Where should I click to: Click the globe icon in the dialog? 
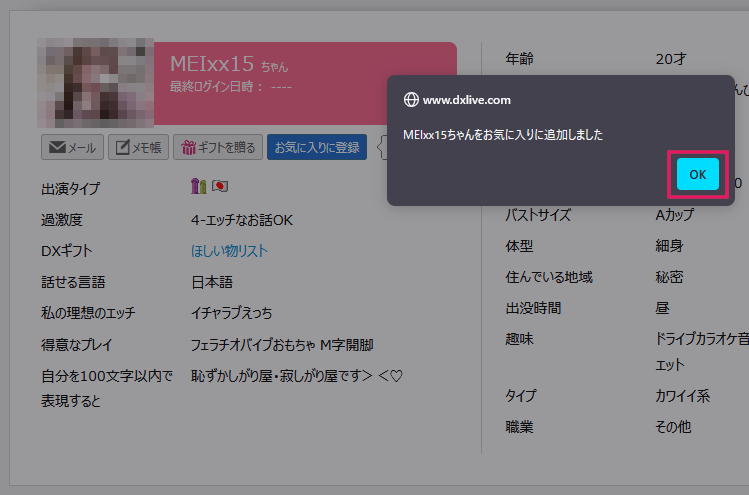[x=410, y=100]
